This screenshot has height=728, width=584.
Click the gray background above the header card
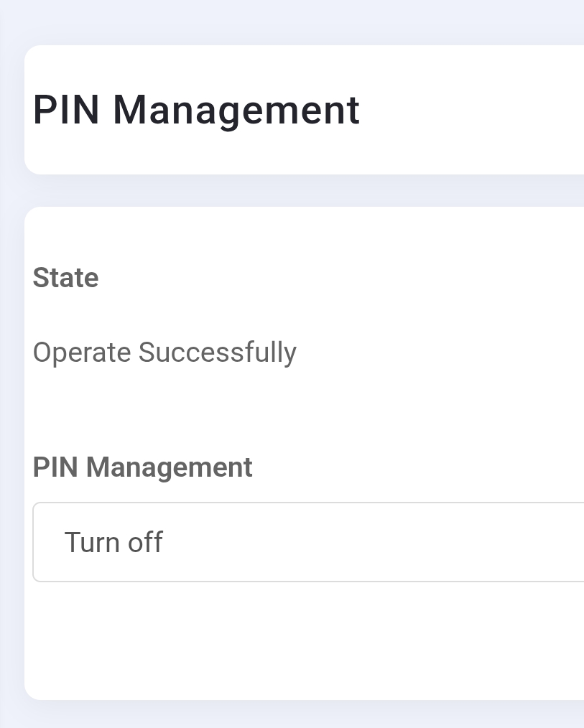click(x=287, y=22)
